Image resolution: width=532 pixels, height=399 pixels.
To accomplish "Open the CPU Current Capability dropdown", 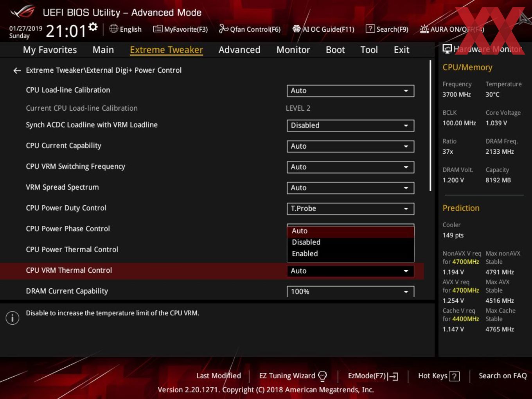I will [x=350, y=146].
